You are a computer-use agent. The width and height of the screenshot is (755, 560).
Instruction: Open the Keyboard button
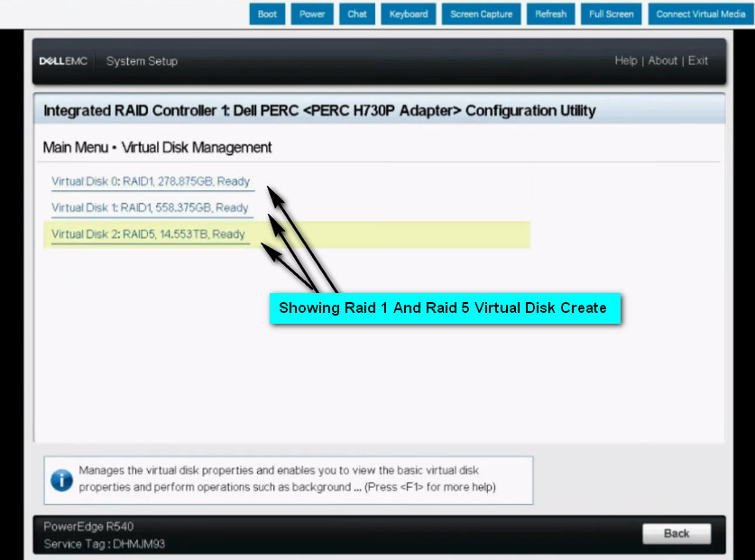click(409, 14)
